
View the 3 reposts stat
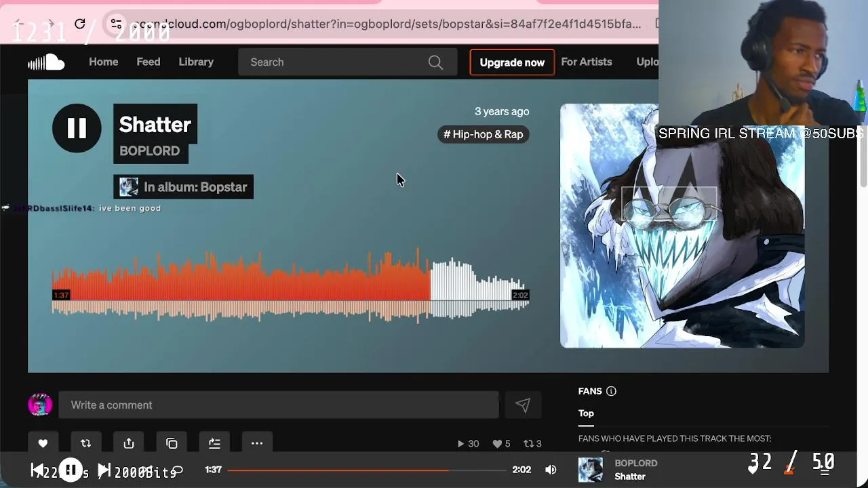[532, 444]
